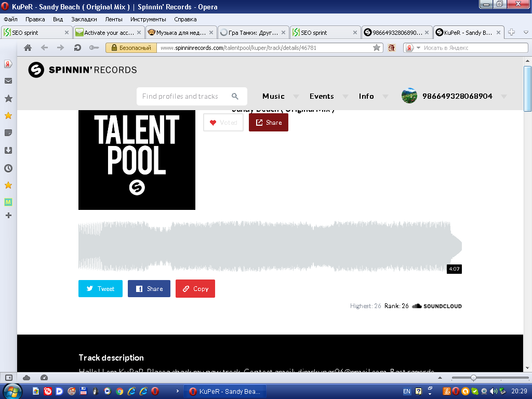Click the Безопасный security badge
The height and width of the screenshot is (399, 532).
[x=131, y=48]
